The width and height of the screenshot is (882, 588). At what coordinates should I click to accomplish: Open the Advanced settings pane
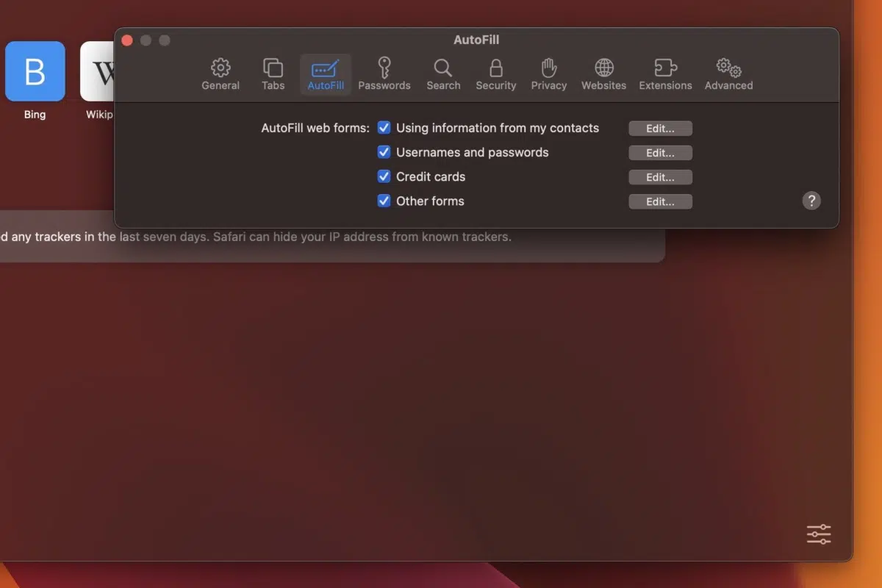pos(727,73)
